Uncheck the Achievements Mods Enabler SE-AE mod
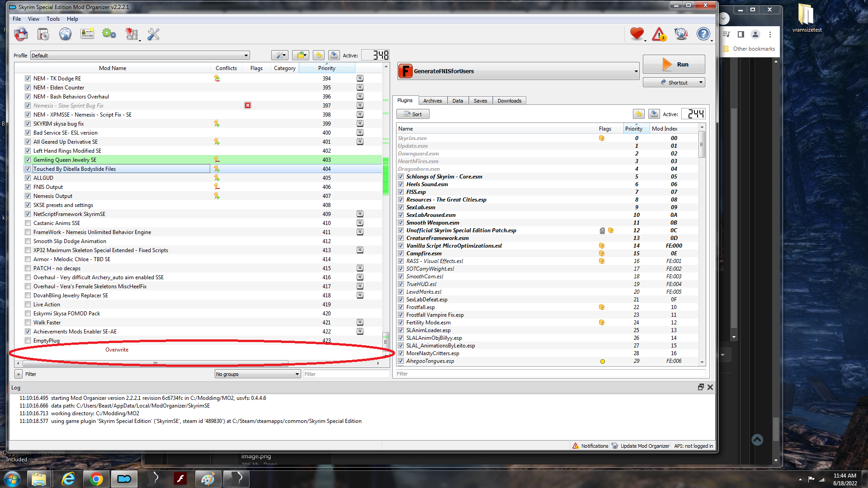The image size is (868, 488). point(28,332)
